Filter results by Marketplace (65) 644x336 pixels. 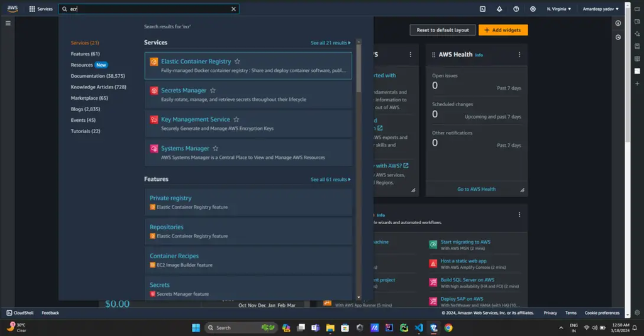click(89, 98)
